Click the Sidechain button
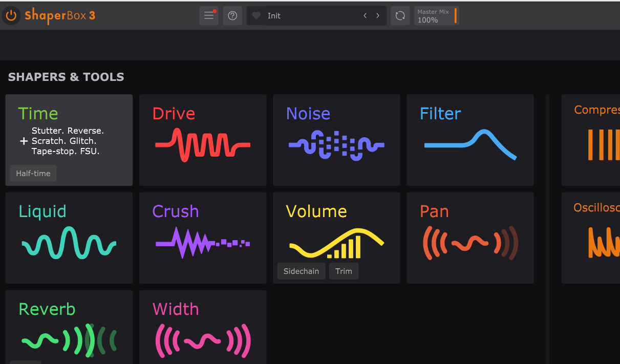Image resolution: width=620 pixels, height=364 pixels. (x=301, y=271)
